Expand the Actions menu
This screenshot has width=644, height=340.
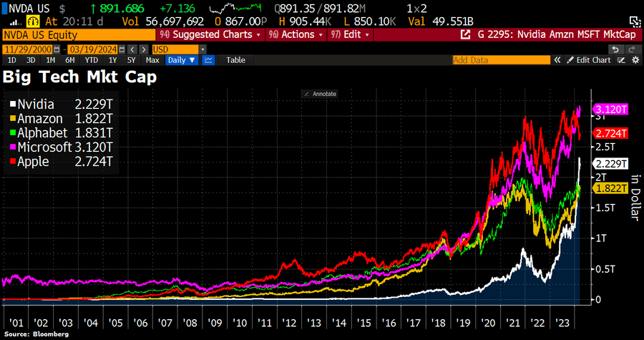click(296, 34)
